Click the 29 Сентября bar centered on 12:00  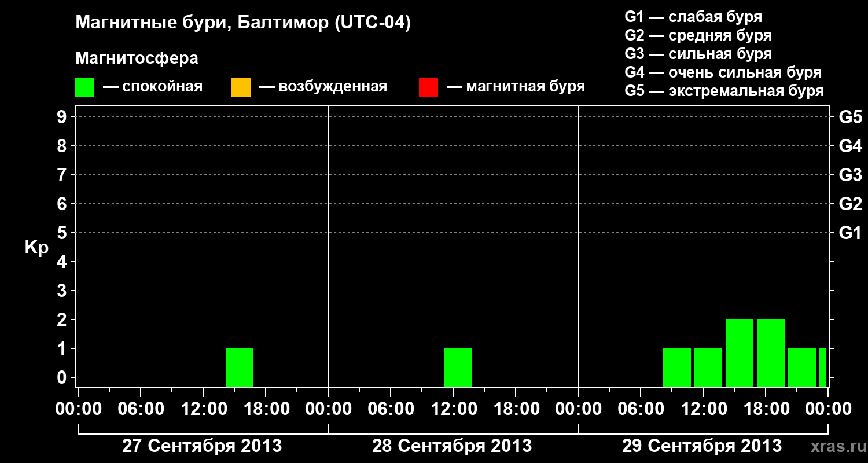708,367
